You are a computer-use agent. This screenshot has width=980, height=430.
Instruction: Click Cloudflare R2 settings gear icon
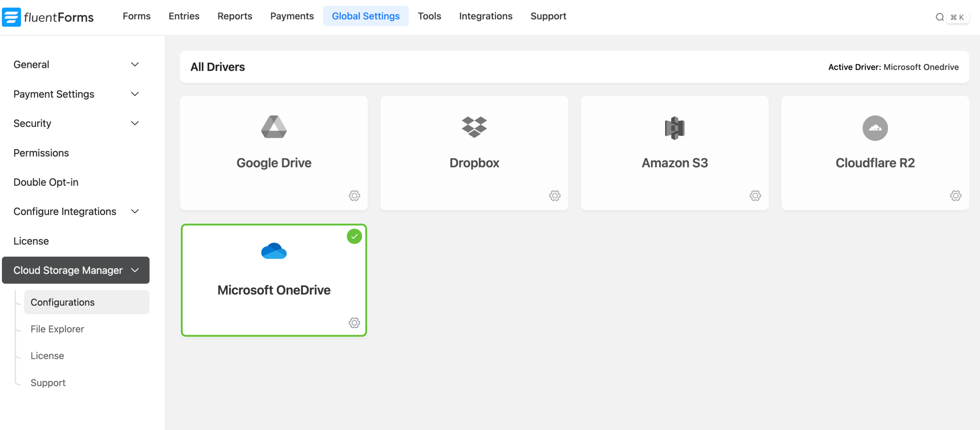tap(955, 195)
